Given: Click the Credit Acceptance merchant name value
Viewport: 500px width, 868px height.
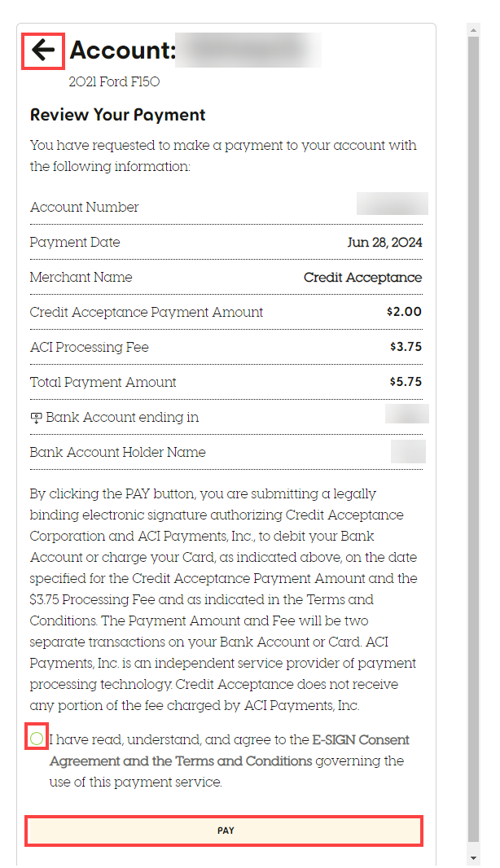Looking at the screenshot, I should tap(362, 278).
